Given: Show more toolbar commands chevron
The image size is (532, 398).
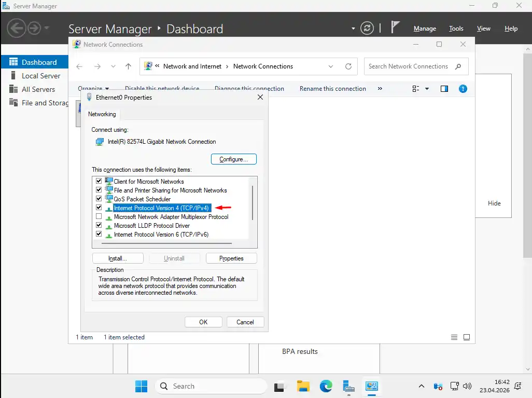Looking at the screenshot, I should (380, 89).
